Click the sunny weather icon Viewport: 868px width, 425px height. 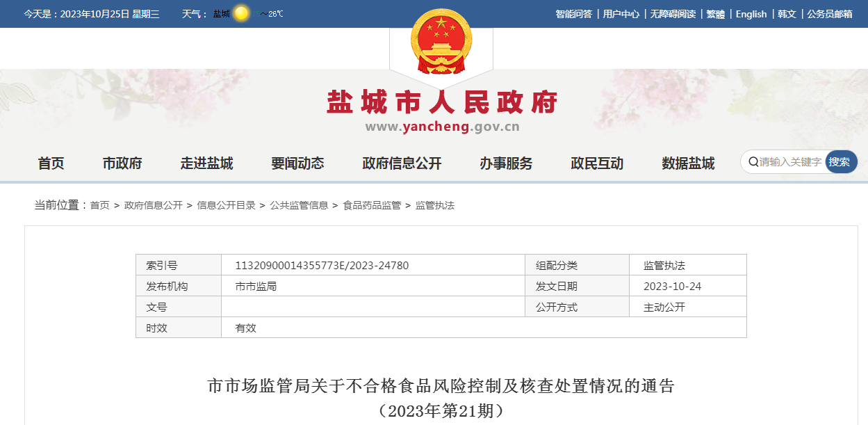click(x=241, y=13)
